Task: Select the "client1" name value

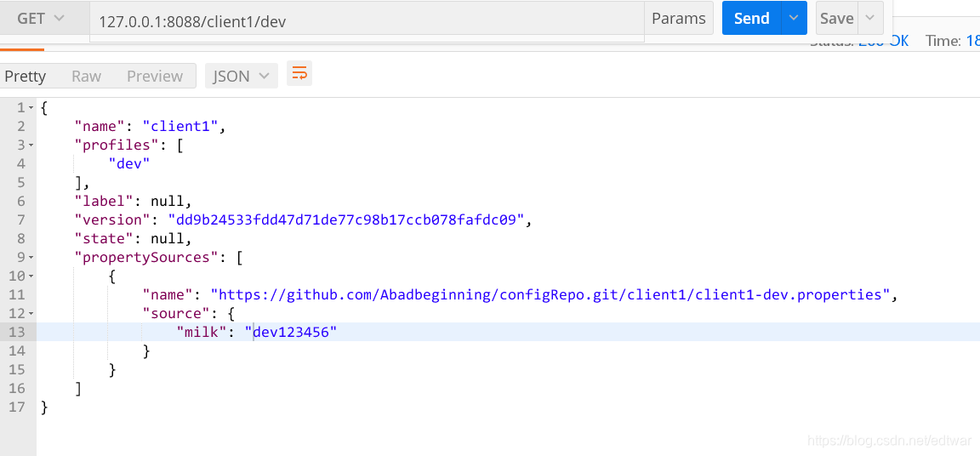Action: pyautogui.click(x=180, y=126)
